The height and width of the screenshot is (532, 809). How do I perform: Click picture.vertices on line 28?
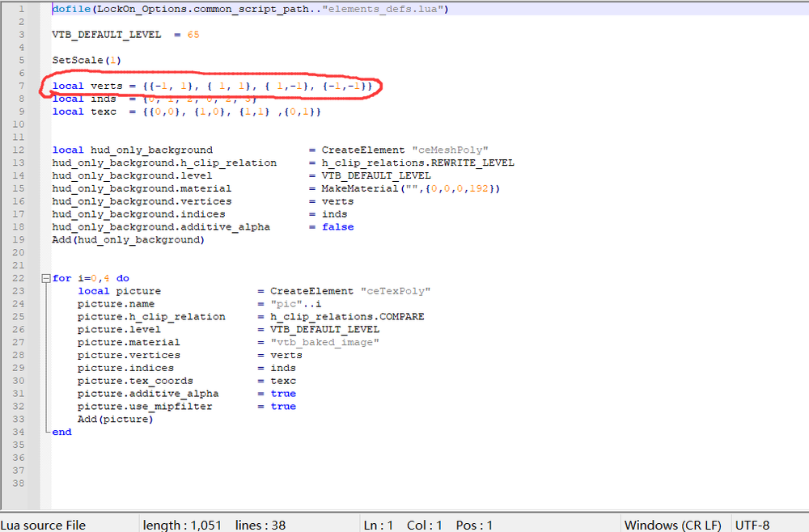click(129, 355)
